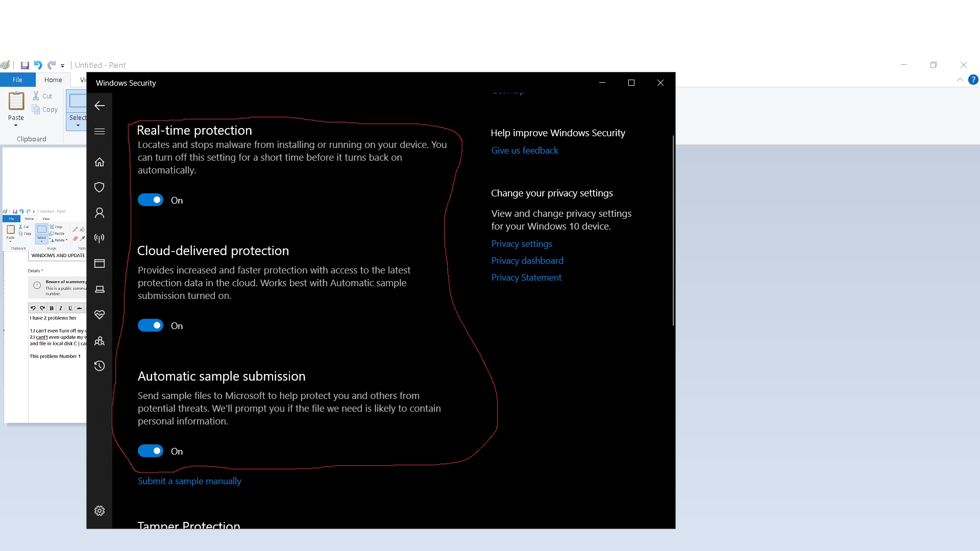Open the Account protection person icon
Image resolution: width=980 pixels, height=551 pixels.
[100, 213]
